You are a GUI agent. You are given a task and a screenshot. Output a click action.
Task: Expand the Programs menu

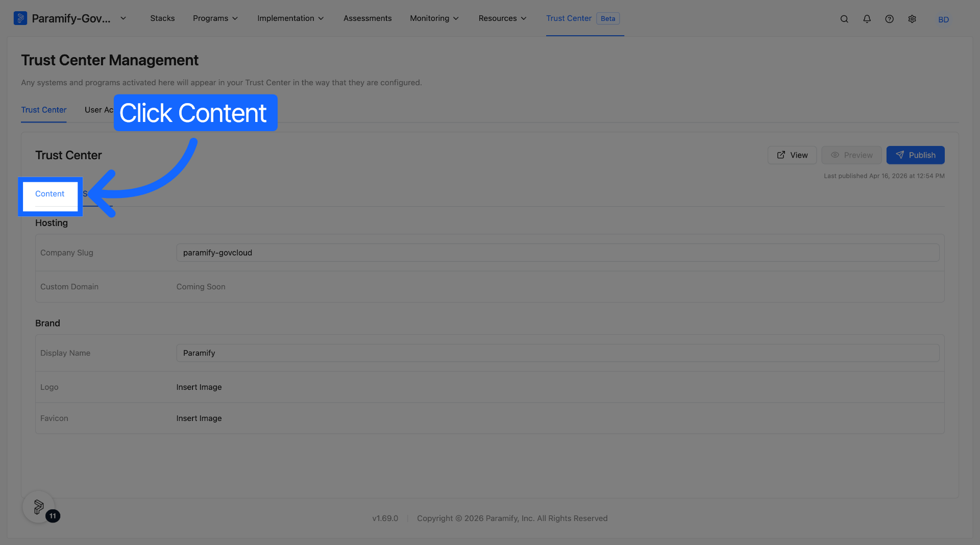[x=215, y=18]
